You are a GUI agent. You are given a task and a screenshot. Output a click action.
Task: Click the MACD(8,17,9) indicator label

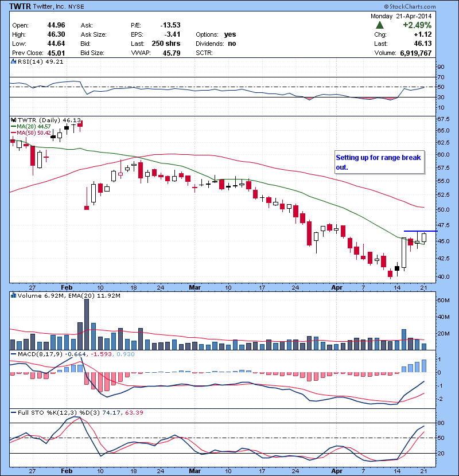[x=40, y=354]
